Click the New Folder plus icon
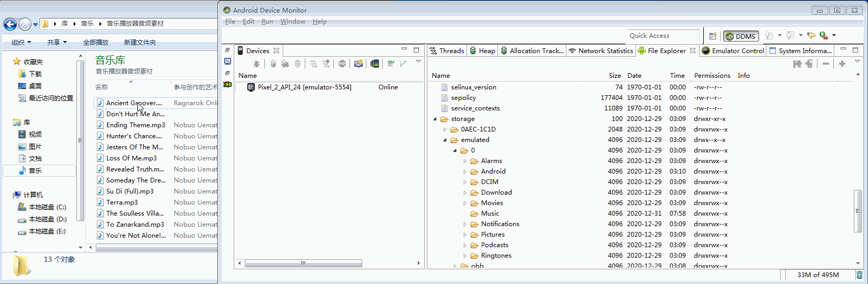 [x=842, y=64]
